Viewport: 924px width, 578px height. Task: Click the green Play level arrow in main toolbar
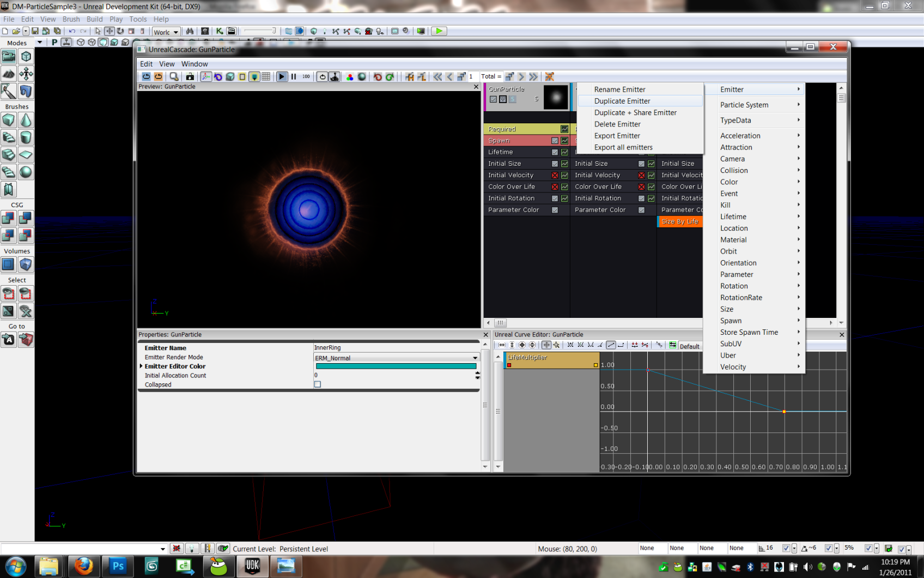point(439,31)
